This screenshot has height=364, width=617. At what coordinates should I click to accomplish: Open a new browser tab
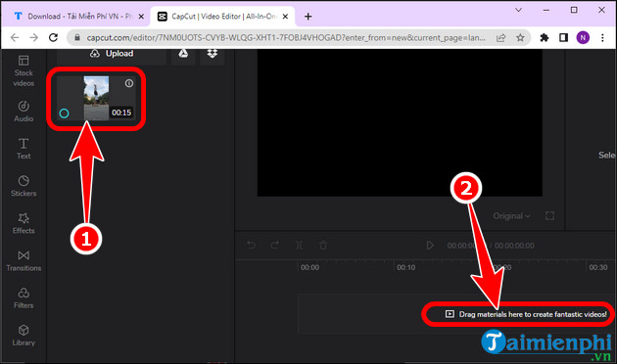pos(308,17)
